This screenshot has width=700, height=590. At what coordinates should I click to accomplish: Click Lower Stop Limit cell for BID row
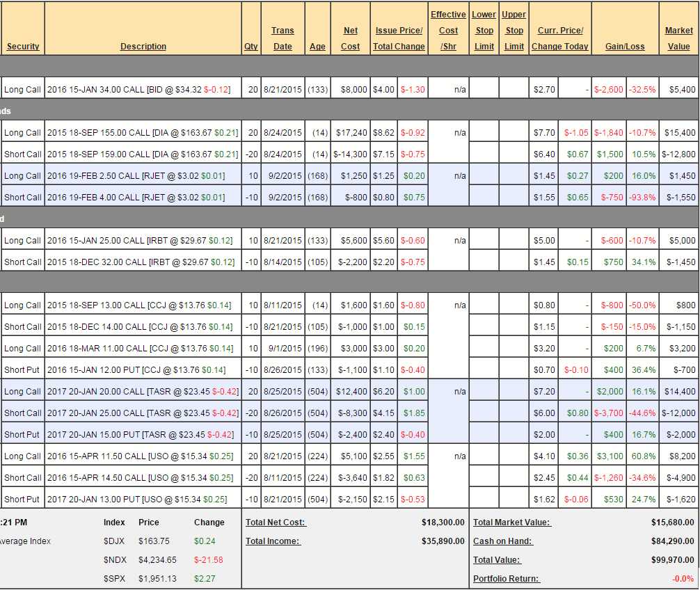[484, 90]
